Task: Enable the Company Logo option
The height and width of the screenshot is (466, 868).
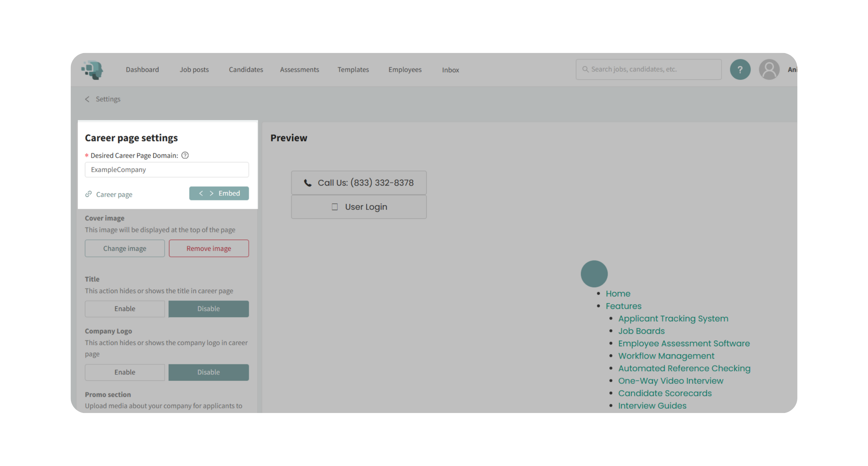Action: click(125, 372)
